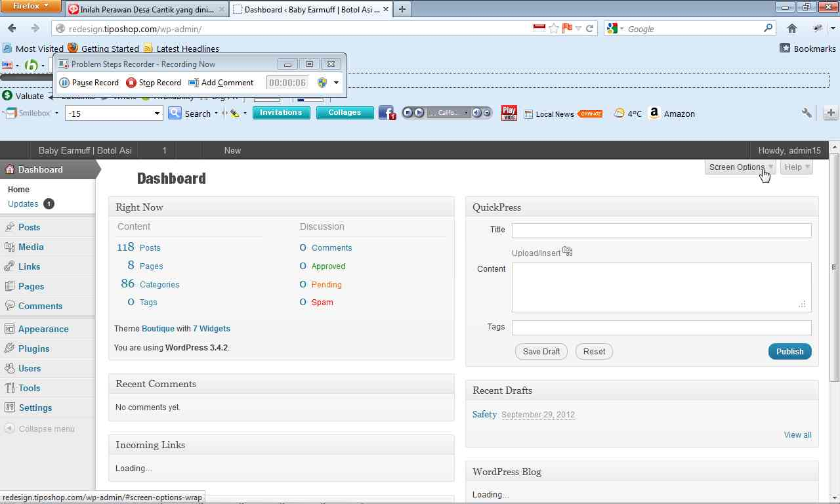The image size is (840, 504).
Task: Go to Settings in the admin sidebar
Action: pyautogui.click(x=35, y=408)
